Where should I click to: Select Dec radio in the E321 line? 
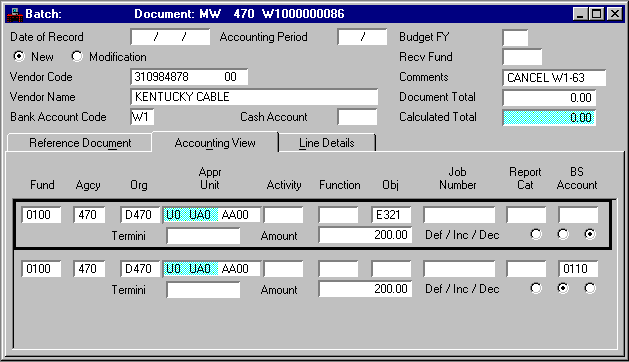[590, 234]
